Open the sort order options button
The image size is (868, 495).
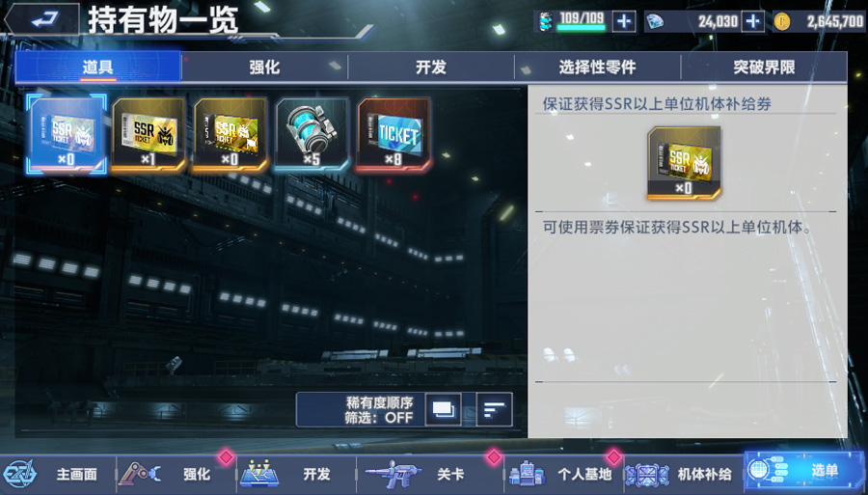495,410
